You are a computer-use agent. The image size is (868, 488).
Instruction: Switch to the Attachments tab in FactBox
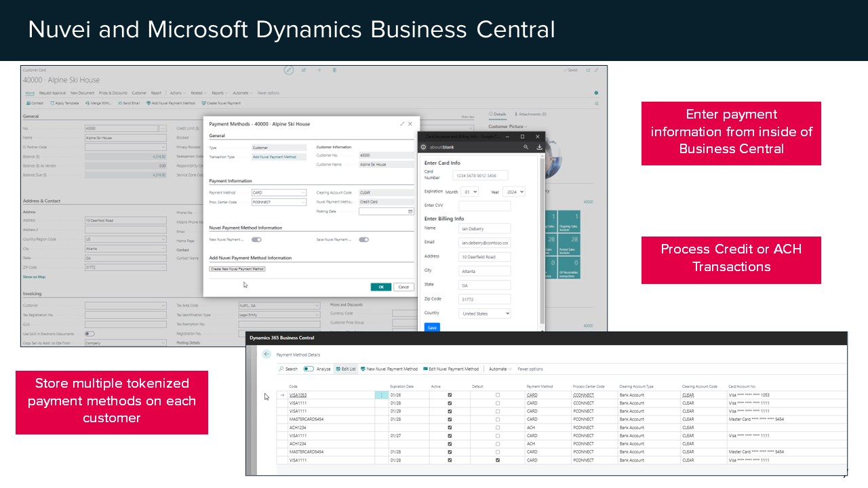[530, 115]
